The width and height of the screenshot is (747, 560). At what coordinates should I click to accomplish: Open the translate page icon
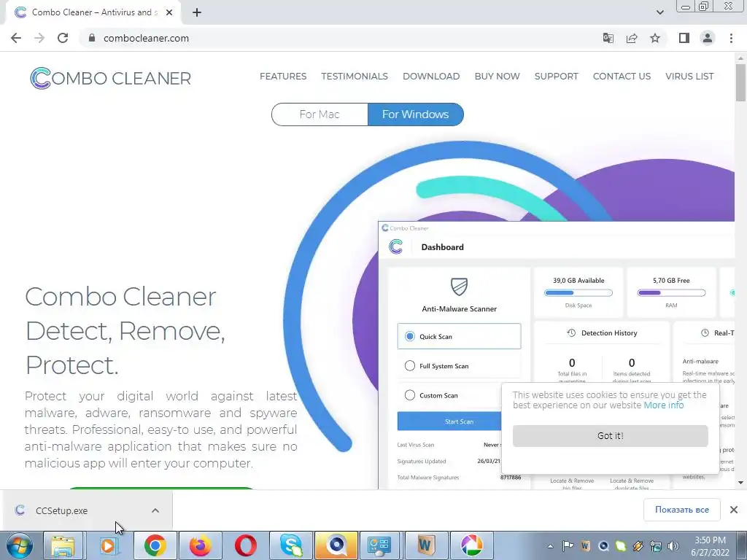[608, 38]
